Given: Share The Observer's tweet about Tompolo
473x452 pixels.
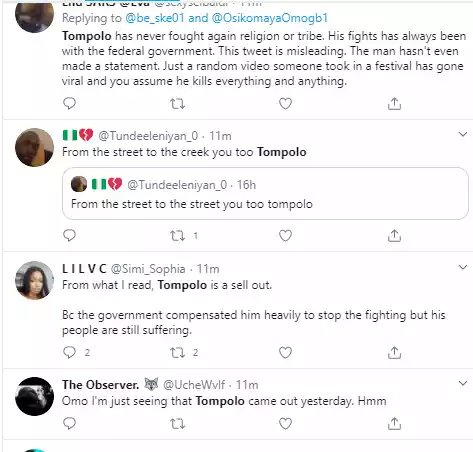Looking at the screenshot, I should click(394, 423).
